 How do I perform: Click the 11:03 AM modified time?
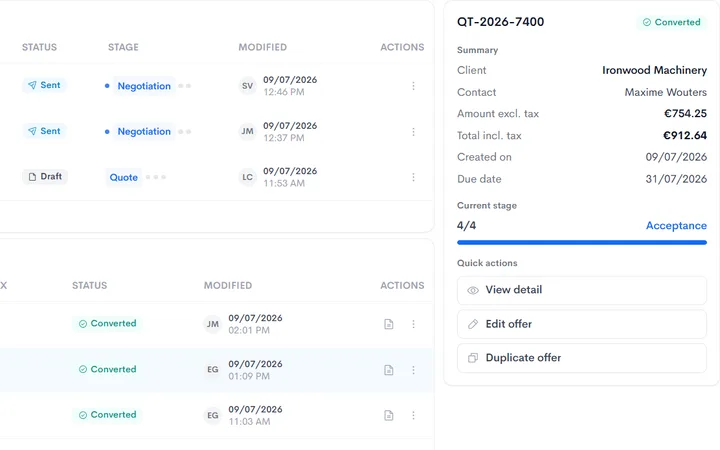[x=249, y=422]
